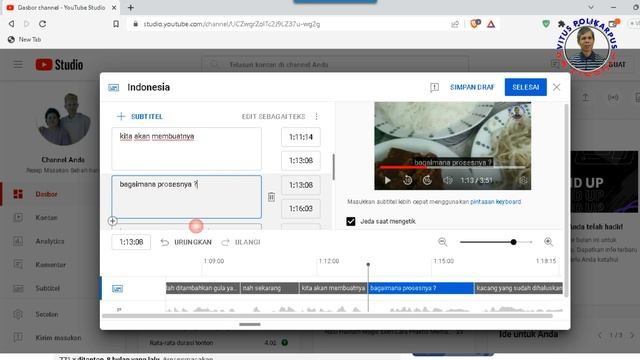Open a new browser tab
Image resolution: width=640 pixels, height=360 pixels.
pos(131,7)
